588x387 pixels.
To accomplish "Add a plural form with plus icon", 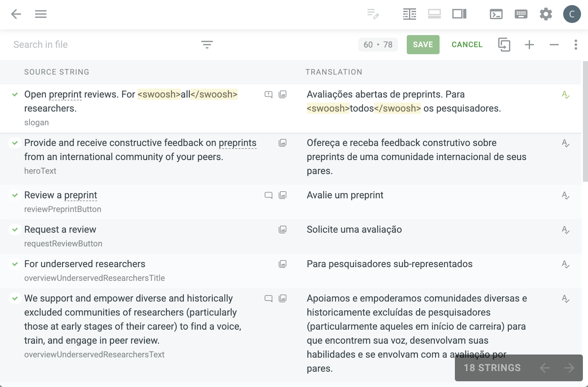I will point(529,45).
